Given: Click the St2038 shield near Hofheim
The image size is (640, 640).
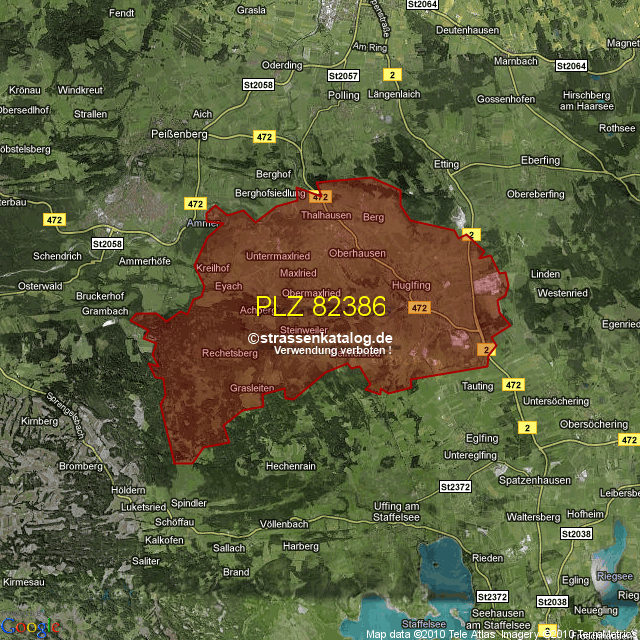Looking at the screenshot, I should tap(577, 534).
